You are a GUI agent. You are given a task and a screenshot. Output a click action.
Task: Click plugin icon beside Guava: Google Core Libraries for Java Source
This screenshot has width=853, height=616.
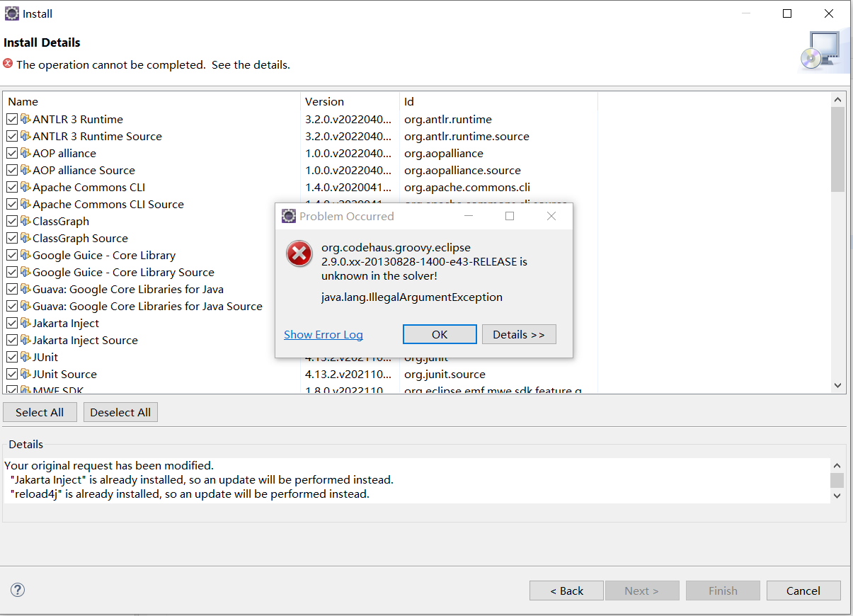pos(25,306)
